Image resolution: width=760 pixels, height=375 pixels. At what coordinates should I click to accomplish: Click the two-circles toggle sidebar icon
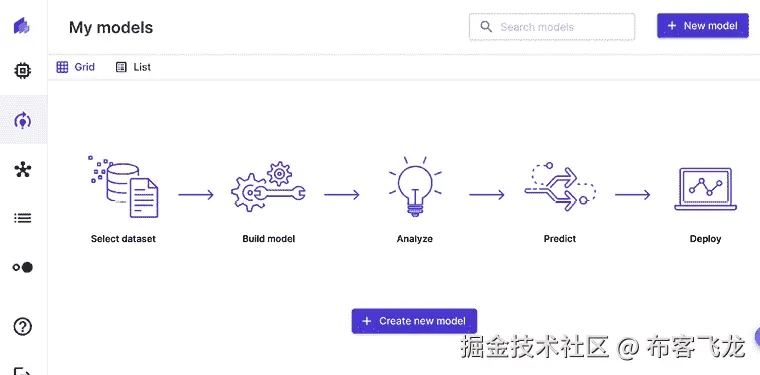pos(23,267)
